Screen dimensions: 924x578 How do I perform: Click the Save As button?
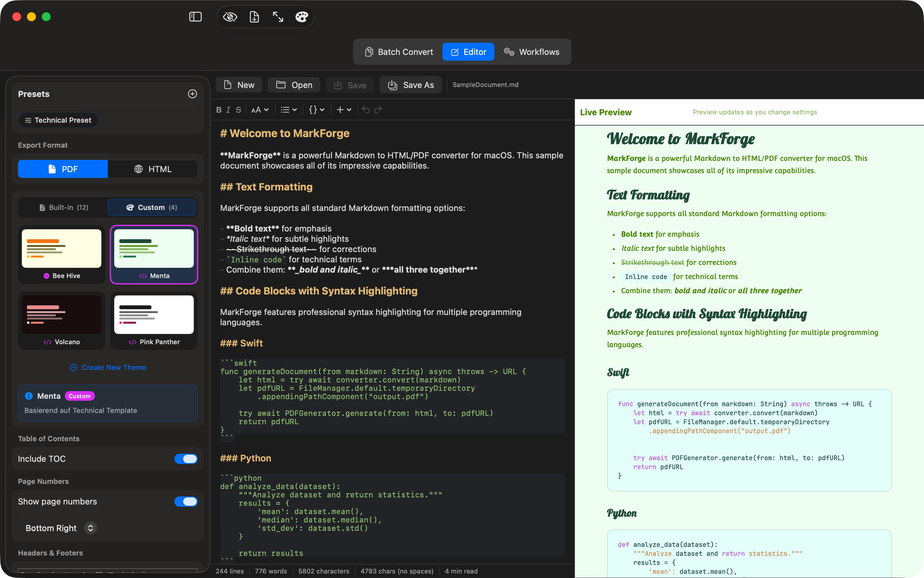click(410, 85)
